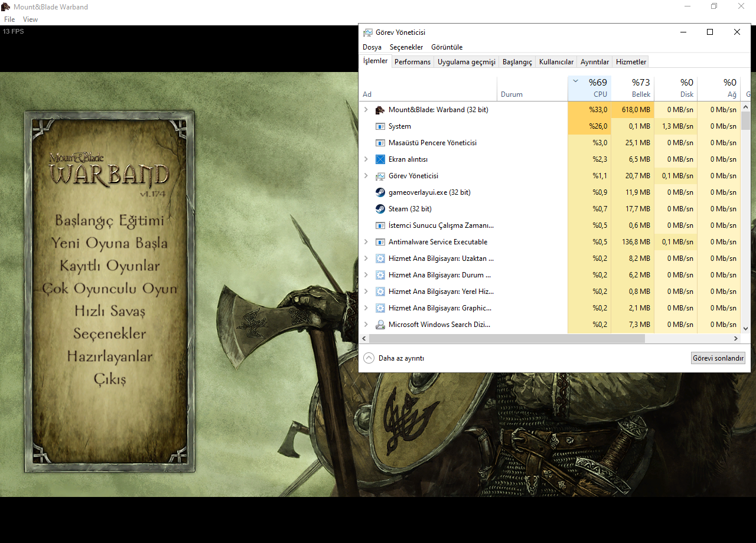Image resolution: width=756 pixels, height=543 pixels.
Task: Open the Seçenekler menu in Görev Yöneticisi
Action: [406, 47]
